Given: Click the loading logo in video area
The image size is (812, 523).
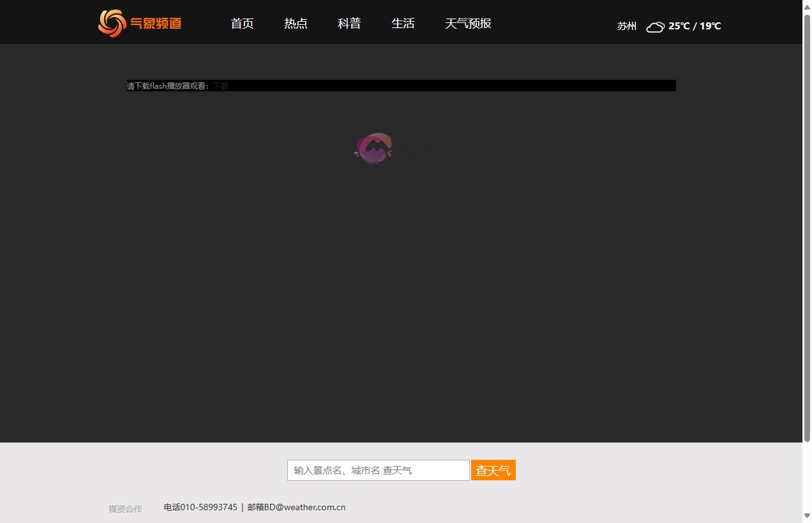Looking at the screenshot, I should [374, 148].
